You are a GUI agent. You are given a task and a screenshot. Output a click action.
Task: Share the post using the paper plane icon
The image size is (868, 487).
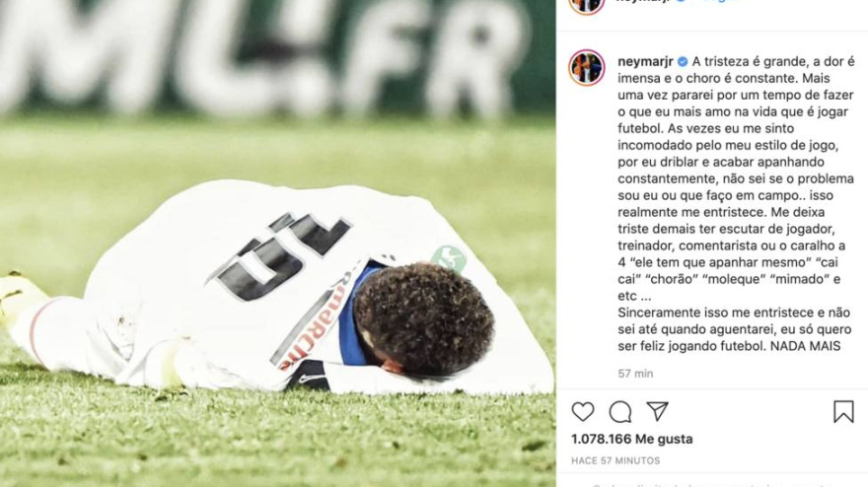point(658,411)
